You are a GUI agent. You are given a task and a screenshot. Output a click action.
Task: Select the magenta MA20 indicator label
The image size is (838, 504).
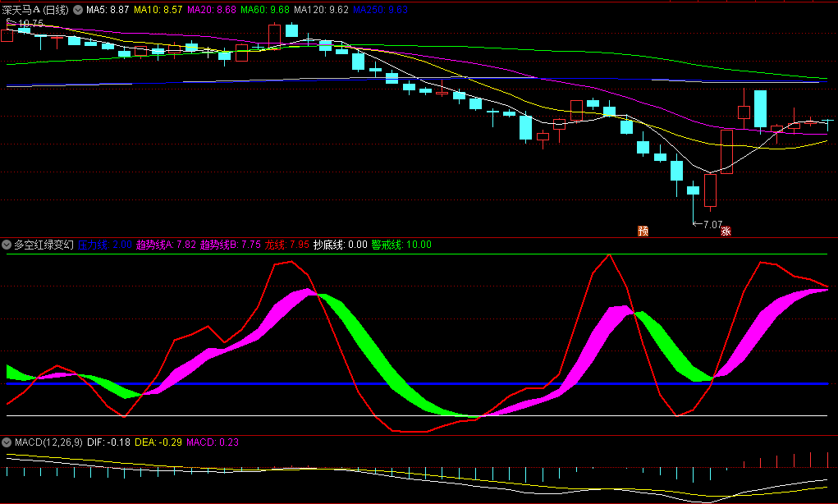[x=213, y=10]
